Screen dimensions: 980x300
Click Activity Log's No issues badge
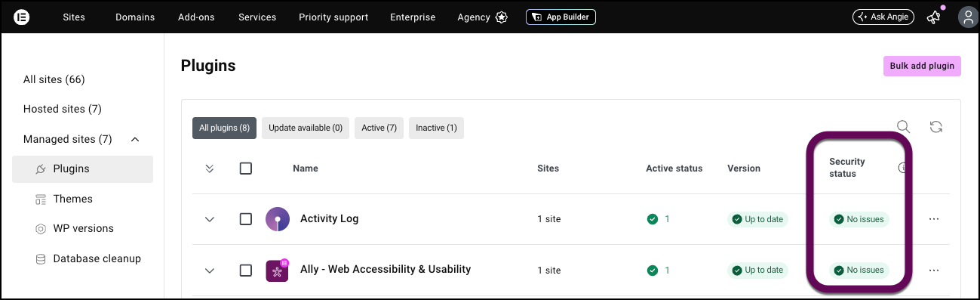(x=859, y=219)
